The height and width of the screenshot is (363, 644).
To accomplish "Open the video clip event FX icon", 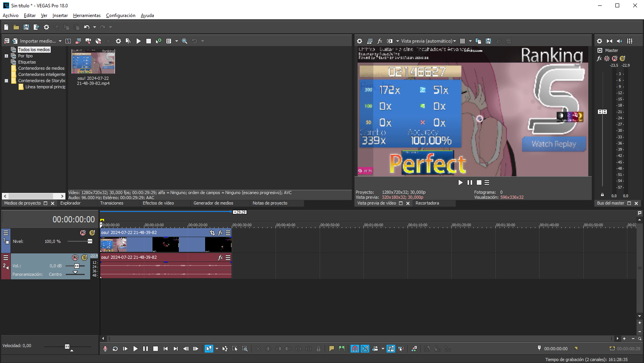I will point(220,233).
